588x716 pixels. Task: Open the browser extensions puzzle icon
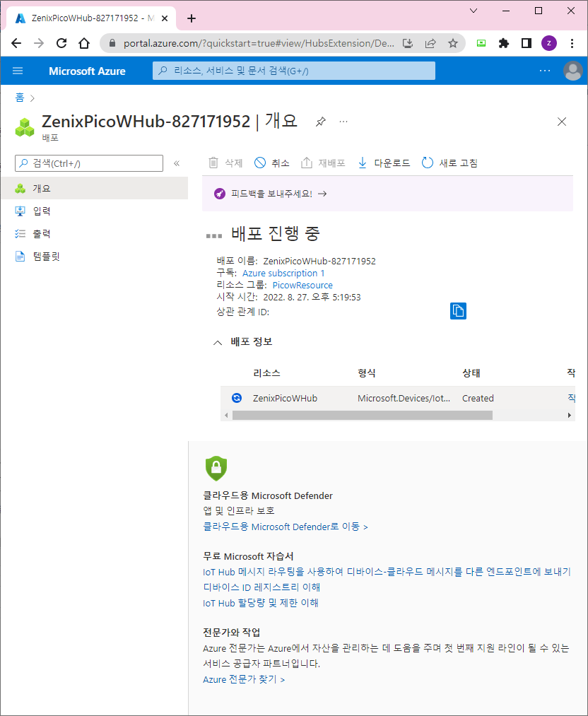point(503,43)
